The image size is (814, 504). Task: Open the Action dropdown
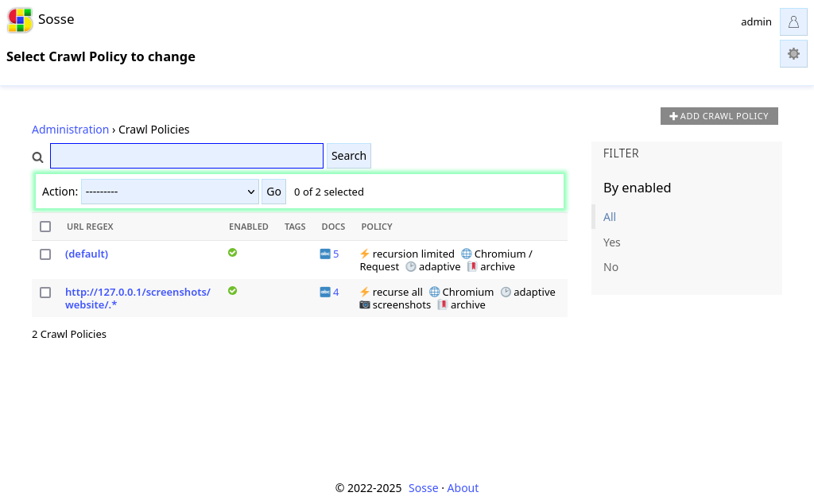[170, 192]
